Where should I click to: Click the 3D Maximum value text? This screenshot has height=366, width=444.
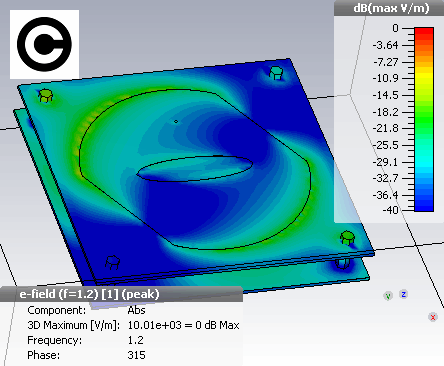[183, 325]
